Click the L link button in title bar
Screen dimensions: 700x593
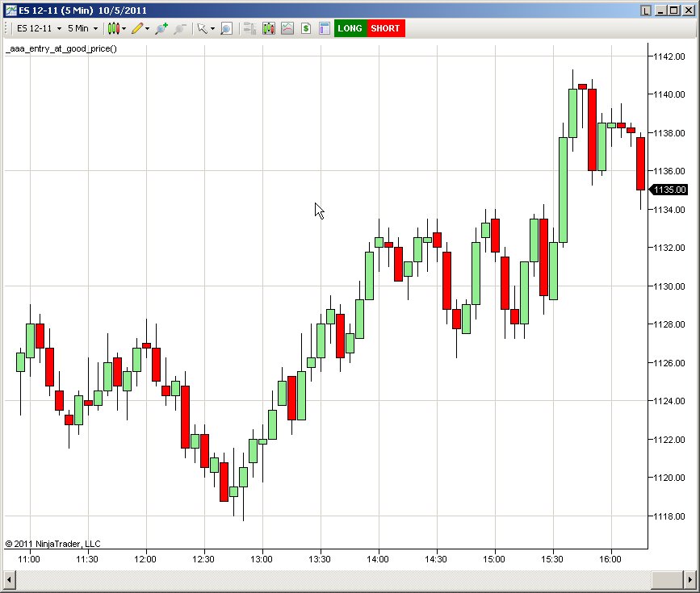[x=646, y=10]
